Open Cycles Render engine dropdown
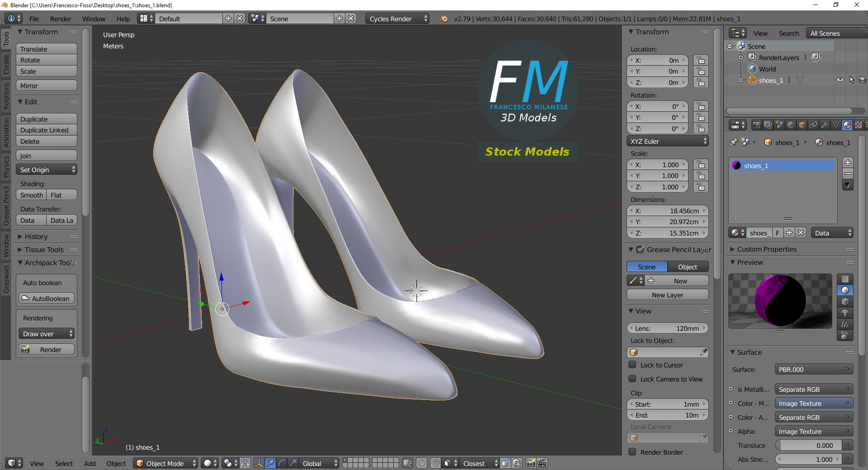Image resolution: width=868 pixels, height=470 pixels. (x=397, y=19)
